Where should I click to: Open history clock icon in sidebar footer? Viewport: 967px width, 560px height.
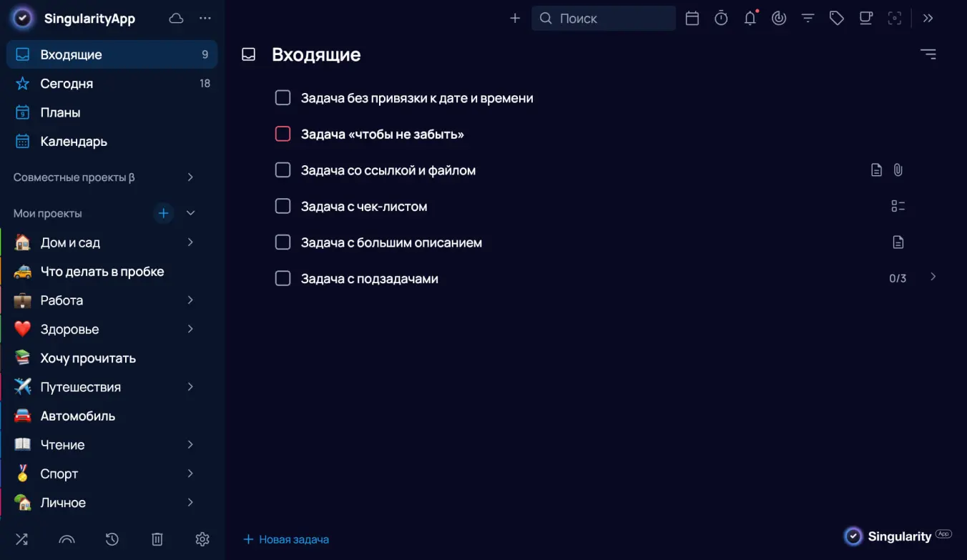click(x=112, y=539)
